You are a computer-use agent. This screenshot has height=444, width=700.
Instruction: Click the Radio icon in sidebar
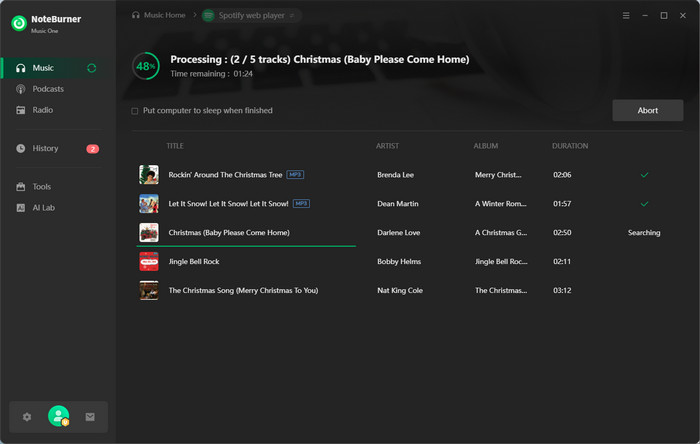click(x=21, y=110)
